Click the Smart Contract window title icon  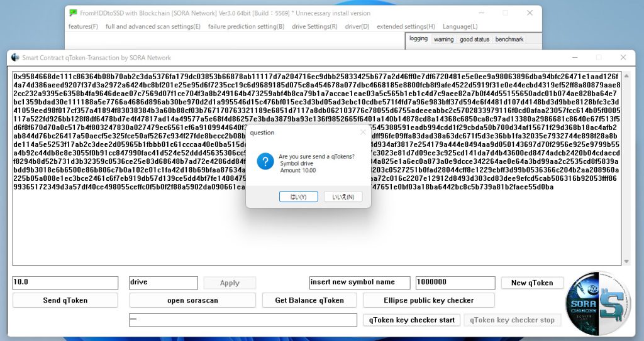click(15, 57)
